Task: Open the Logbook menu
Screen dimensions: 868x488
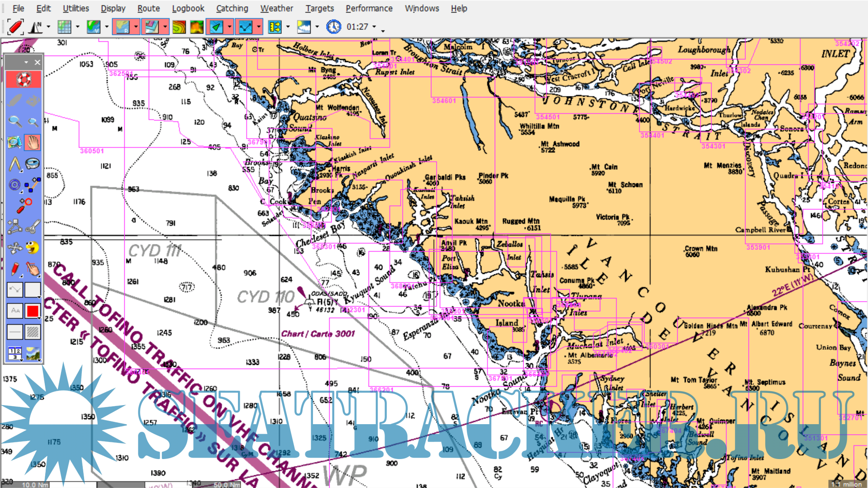Action: pos(188,8)
